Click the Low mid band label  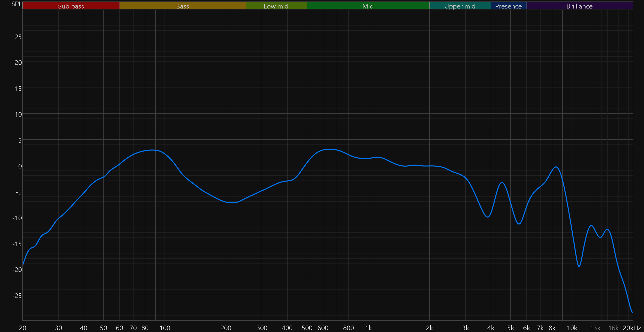276,6
